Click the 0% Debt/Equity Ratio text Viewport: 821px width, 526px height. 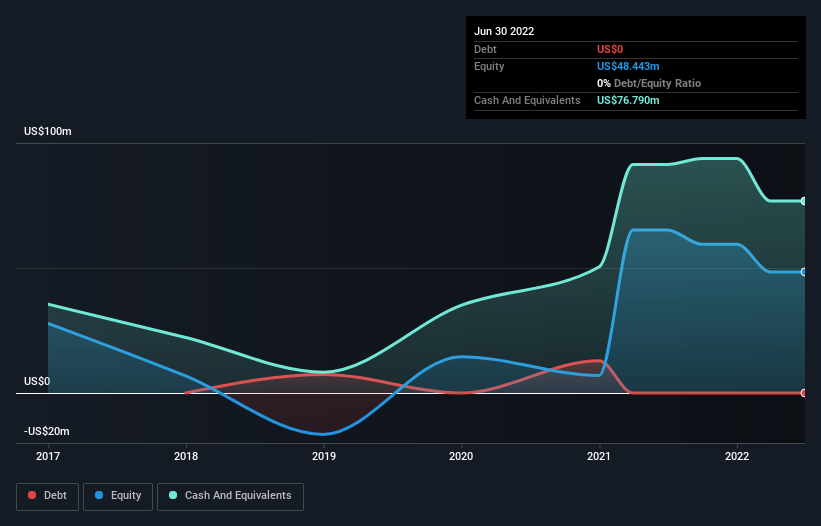[x=649, y=83]
